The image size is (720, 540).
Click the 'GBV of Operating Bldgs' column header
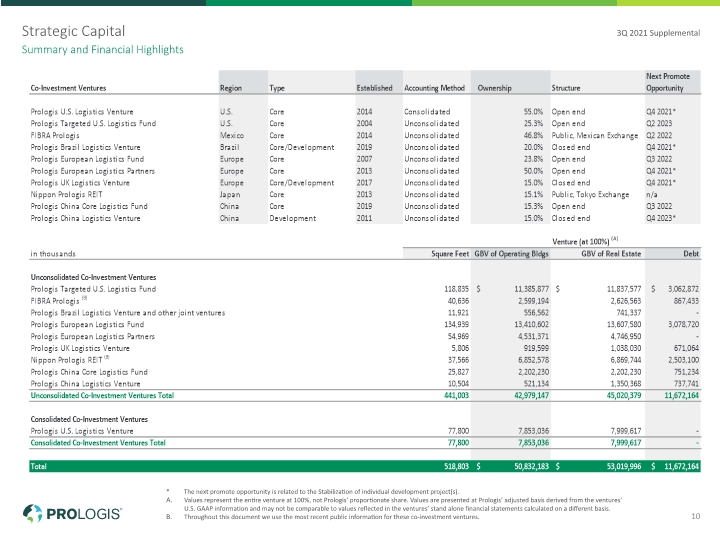511,254
